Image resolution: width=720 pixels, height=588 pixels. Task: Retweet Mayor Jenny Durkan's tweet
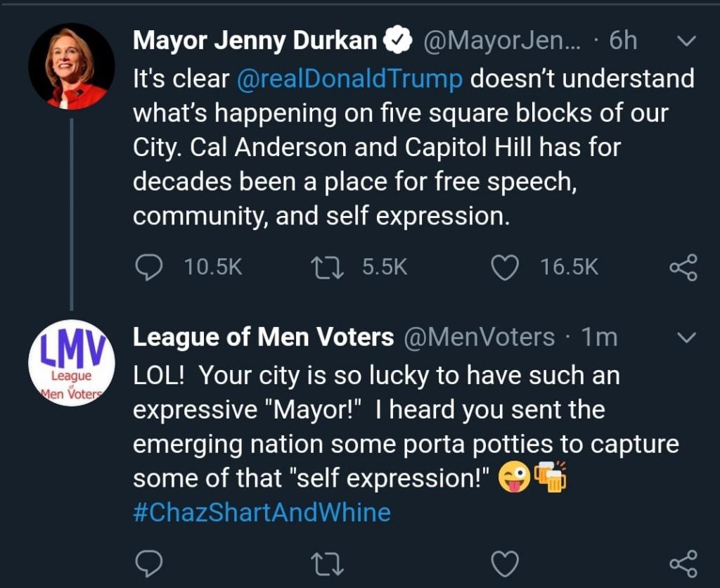pyautogui.click(x=326, y=267)
